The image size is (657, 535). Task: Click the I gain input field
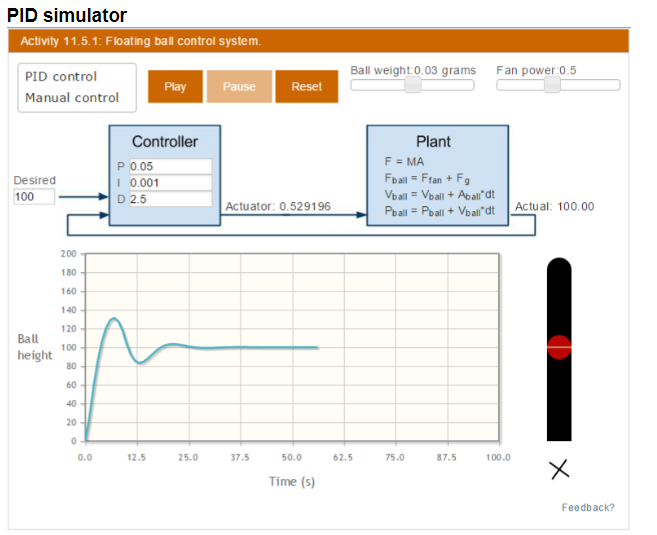(170, 183)
